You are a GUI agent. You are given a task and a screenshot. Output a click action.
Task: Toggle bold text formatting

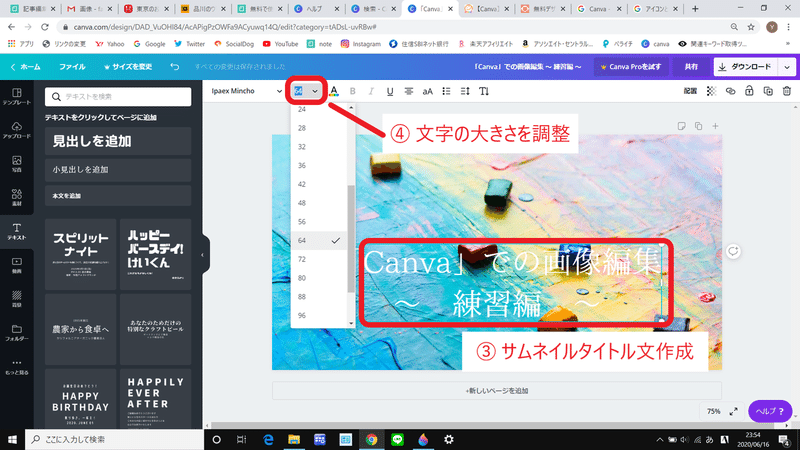pyautogui.click(x=352, y=91)
